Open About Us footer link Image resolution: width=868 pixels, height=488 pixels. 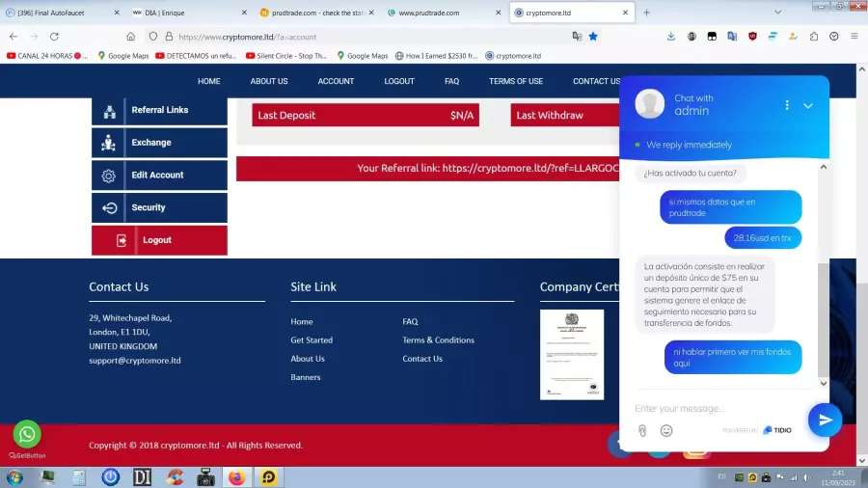(x=308, y=359)
